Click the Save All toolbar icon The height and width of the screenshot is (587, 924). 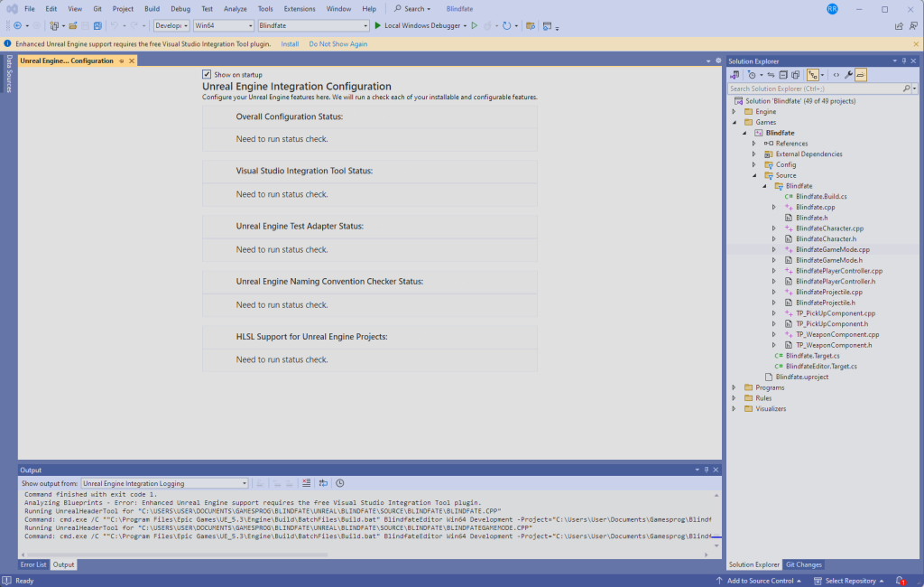(x=97, y=26)
